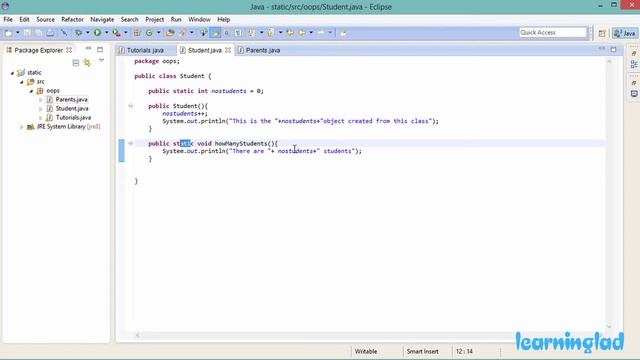Image resolution: width=640 pixels, height=360 pixels.
Task: Click the Search flashlight toolbar icon
Action: [x=182, y=33]
